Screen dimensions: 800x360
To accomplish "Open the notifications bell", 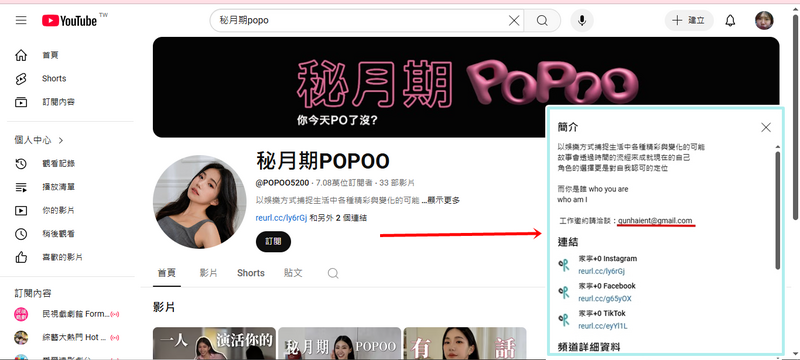I will [x=731, y=20].
